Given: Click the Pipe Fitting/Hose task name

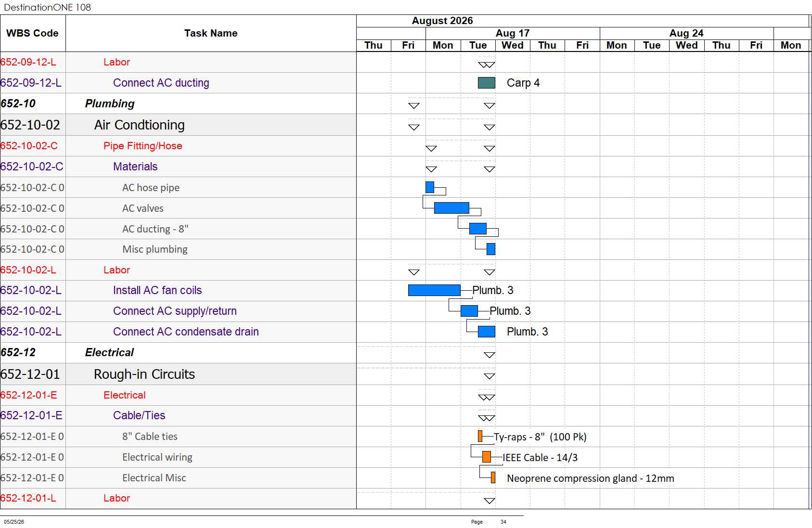Looking at the screenshot, I should pos(143,146).
